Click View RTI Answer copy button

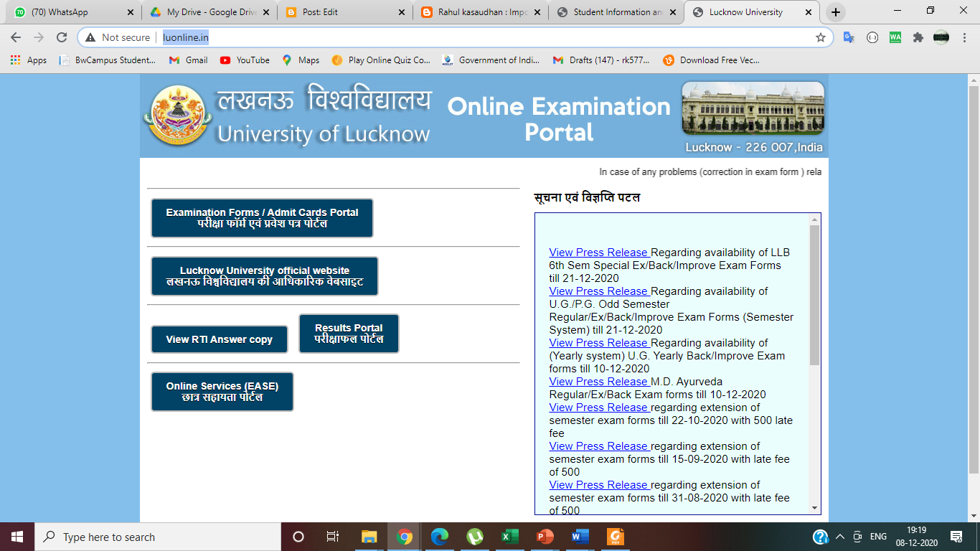click(x=220, y=339)
